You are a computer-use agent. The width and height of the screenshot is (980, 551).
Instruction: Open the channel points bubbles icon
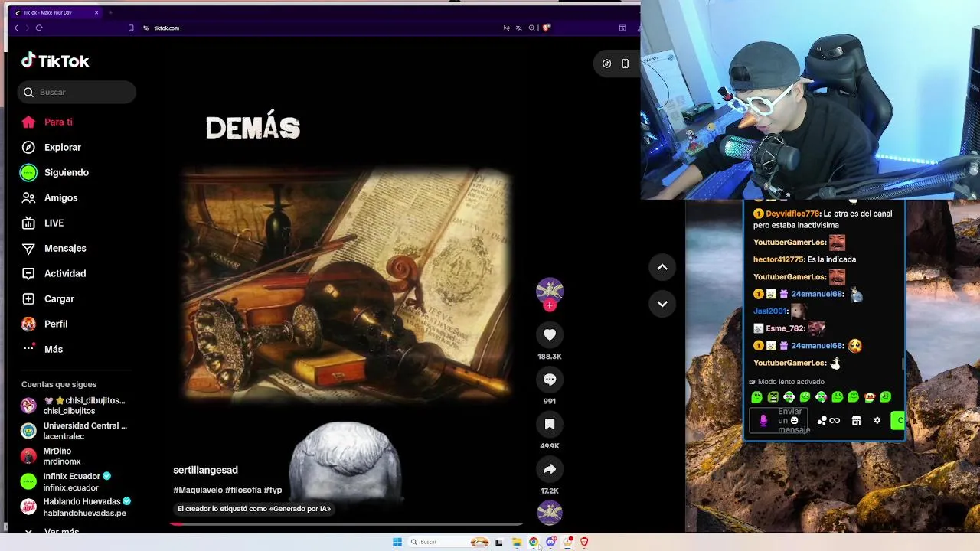(x=822, y=420)
